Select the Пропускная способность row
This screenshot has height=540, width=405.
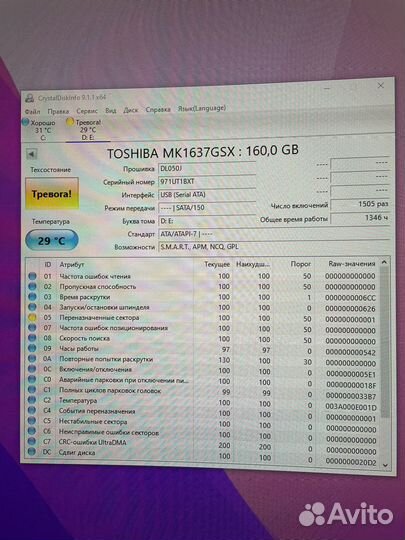pyautogui.click(x=202, y=287)
